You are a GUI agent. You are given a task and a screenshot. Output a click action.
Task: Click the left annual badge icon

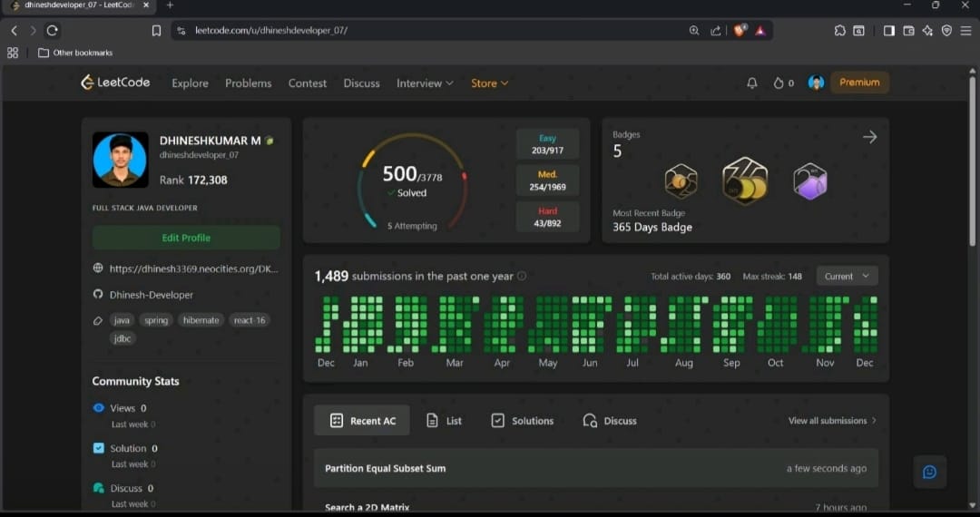coord(681,181)
